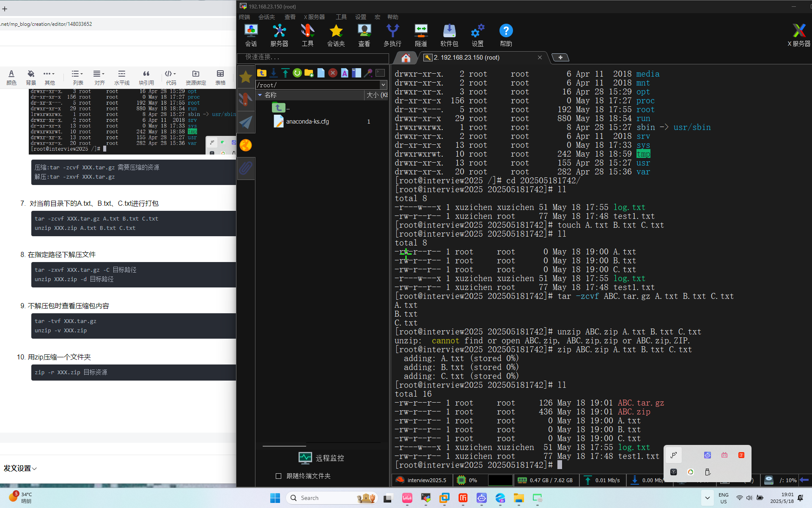The image size is (812, 508).
Task: Click the SFTP download arrow icon
Action: pyautogui.click(x=274, y=73)
